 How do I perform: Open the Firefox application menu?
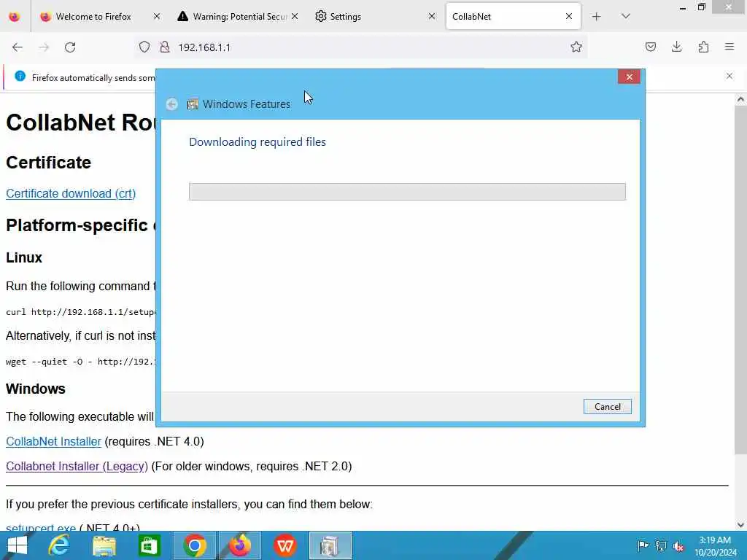(729, 47)
